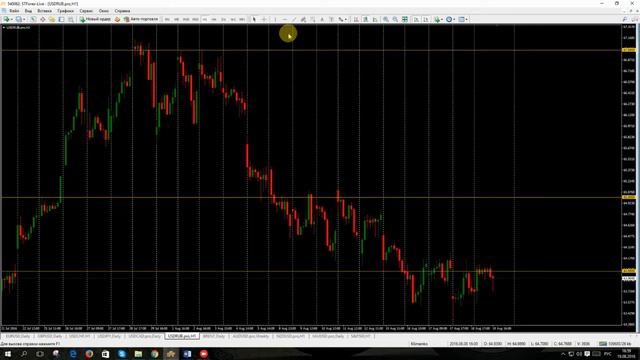Expand the Indicators dropdown arrow
Image resolution: width=640 pixels, height=360 pixels.
coord(442,19)
